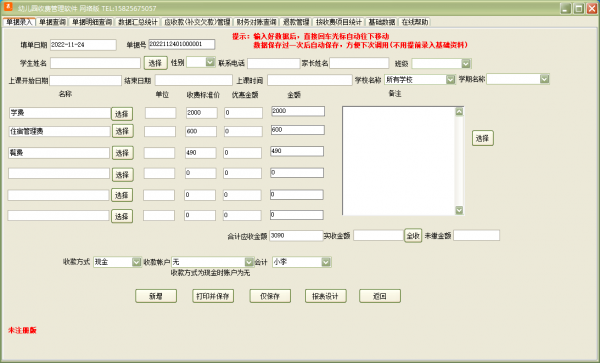600x363 pixels.
Task: Click 备注 scrollbar up arrow
Action: coord(459,111)
